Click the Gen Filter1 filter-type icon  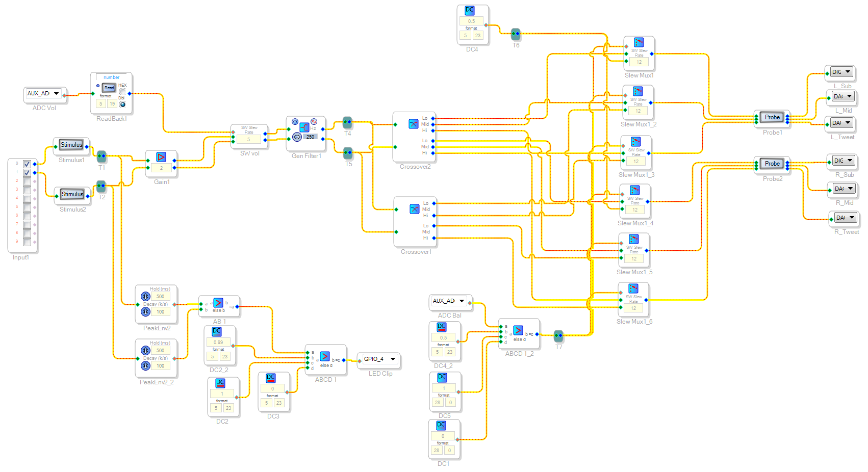coord(304,127)
